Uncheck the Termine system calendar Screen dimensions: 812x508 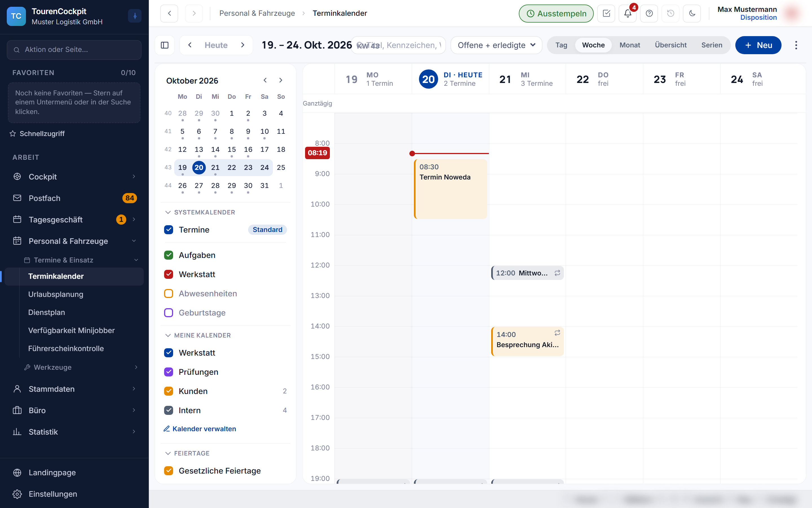169,230
